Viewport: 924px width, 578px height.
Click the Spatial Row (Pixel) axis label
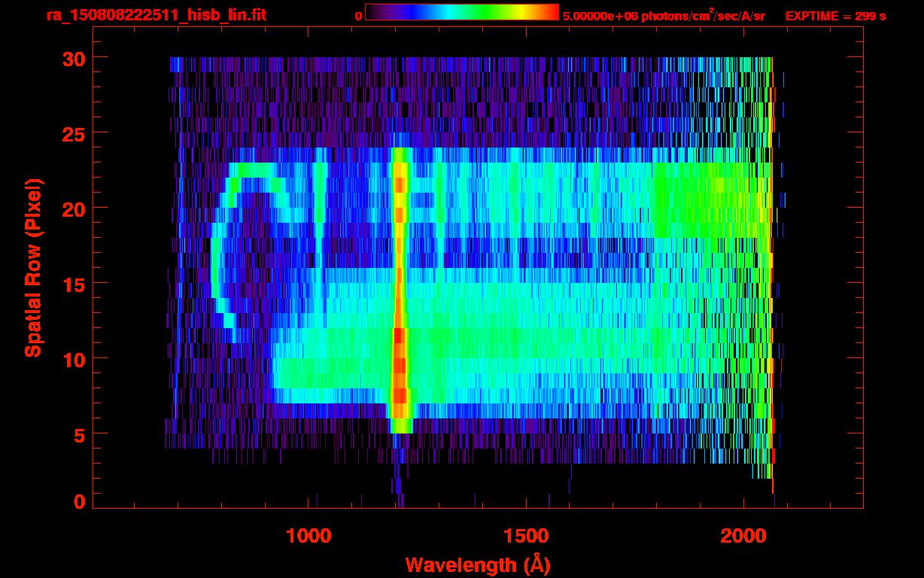[x=33, y=268]
